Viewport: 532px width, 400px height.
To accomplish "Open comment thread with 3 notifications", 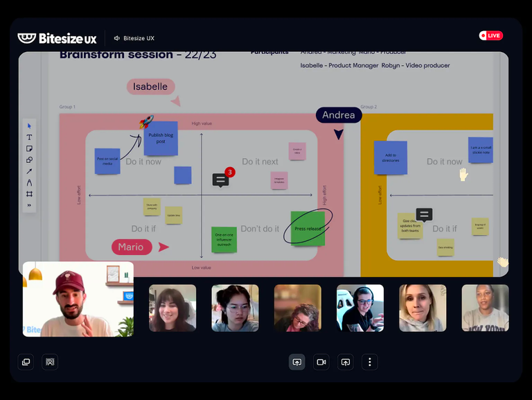I will tap(220, 180).
